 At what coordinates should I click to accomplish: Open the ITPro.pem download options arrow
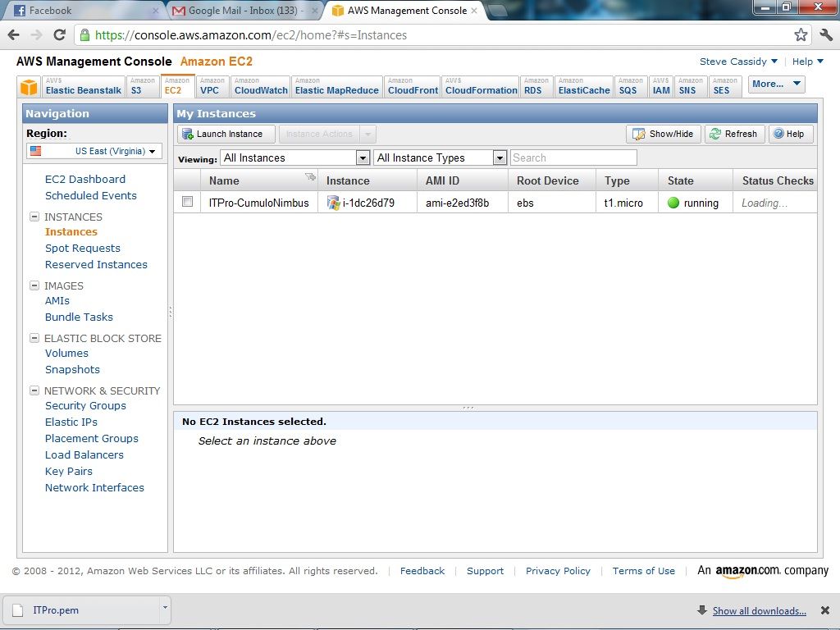tap(165, 608)
